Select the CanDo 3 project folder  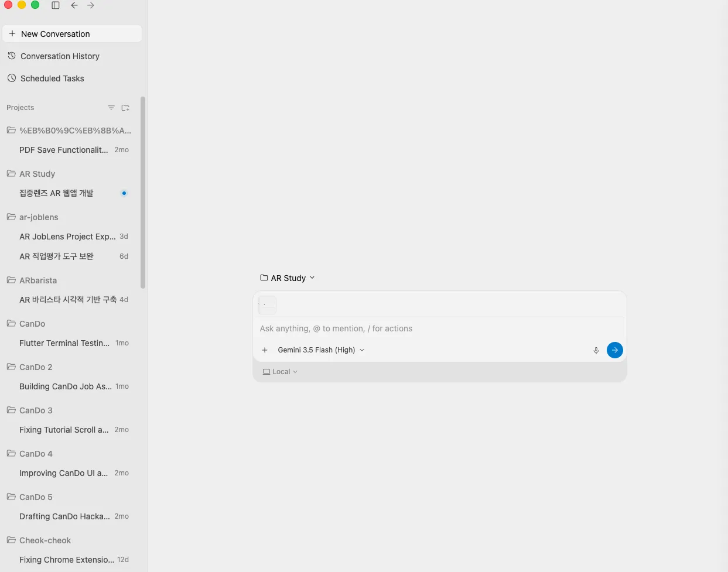click(x=36, y=410)
